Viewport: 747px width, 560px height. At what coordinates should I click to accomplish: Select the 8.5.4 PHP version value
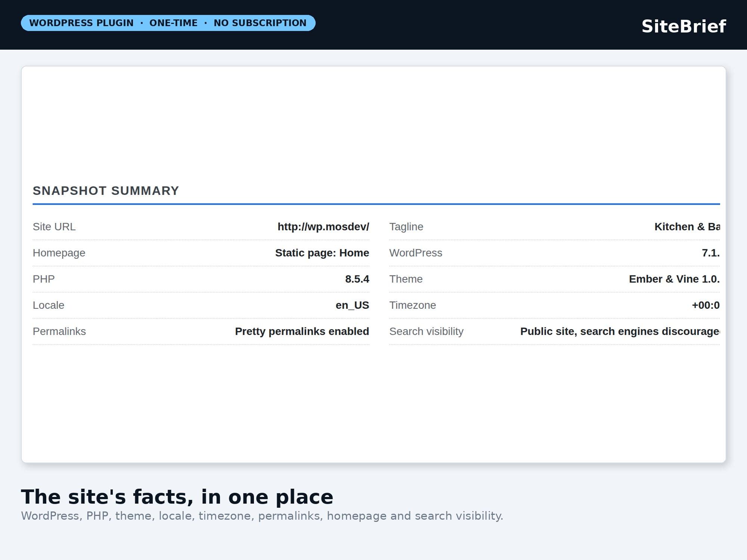pos(357,279)
